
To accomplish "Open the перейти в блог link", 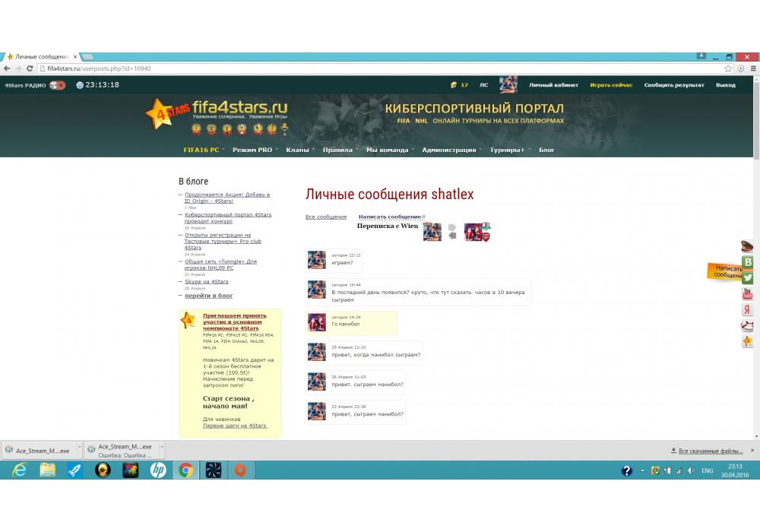I will pos(209,296).
